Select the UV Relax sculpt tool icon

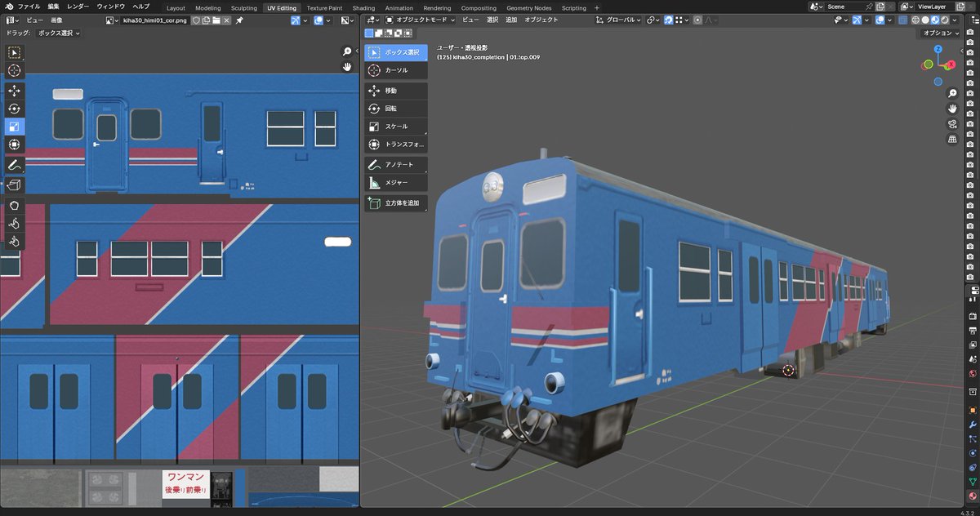15,223
